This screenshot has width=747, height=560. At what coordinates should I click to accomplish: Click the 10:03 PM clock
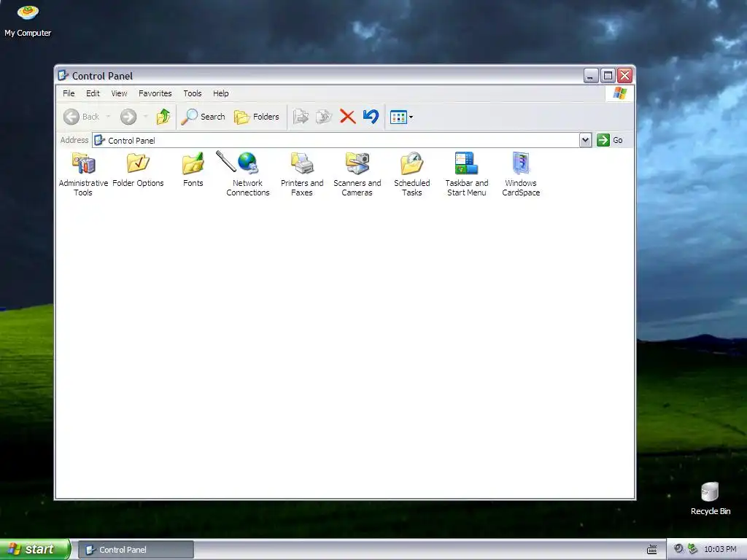coord(720,550)
